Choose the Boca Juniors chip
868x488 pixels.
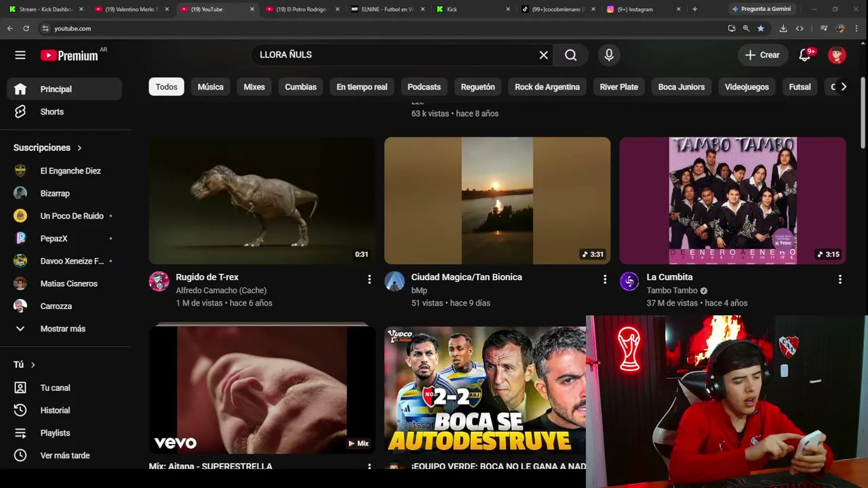[x=682, y=87]
